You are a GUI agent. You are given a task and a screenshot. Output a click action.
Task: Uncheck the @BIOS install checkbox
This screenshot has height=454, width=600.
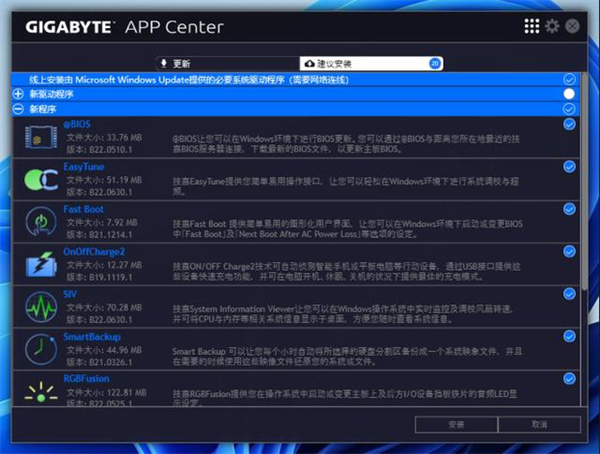[x=569, y=124]
